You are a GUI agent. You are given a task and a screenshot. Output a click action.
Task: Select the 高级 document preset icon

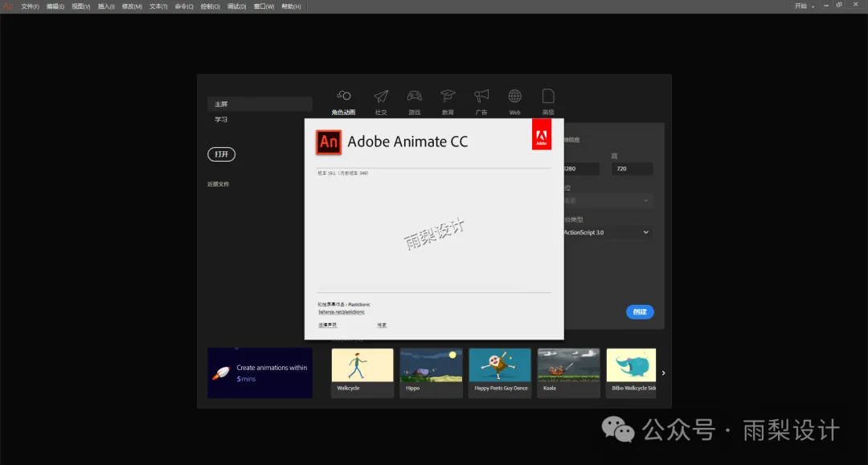coord(548,96)
